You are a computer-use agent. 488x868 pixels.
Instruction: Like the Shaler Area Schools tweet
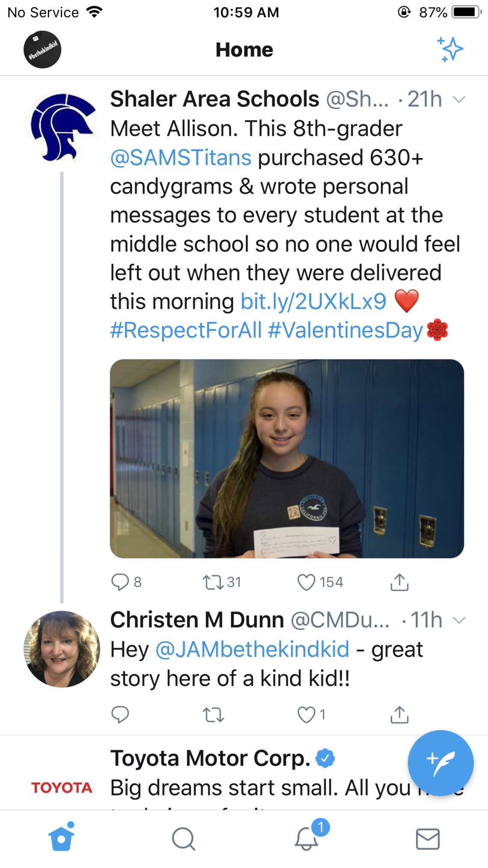(x=306, y=582)
